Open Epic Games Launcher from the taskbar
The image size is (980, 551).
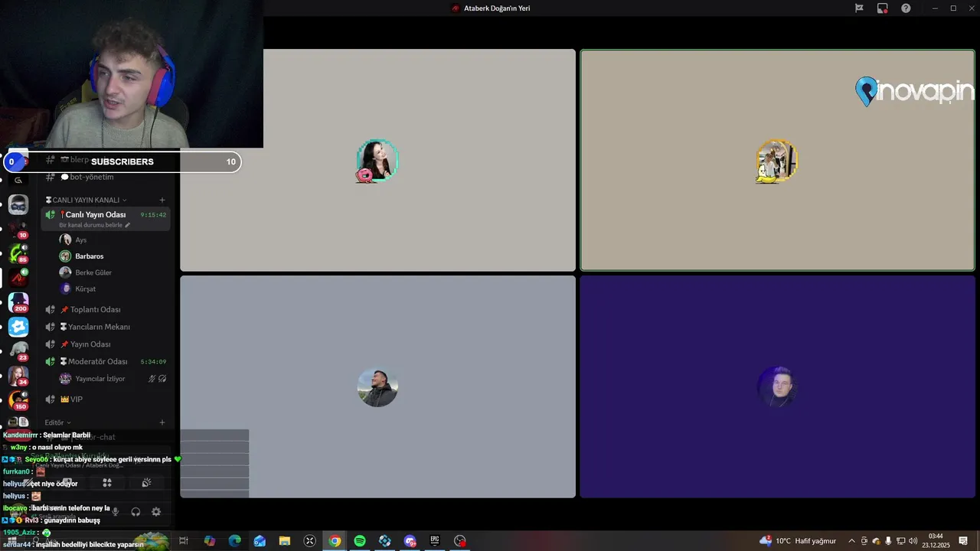point(435,541)
